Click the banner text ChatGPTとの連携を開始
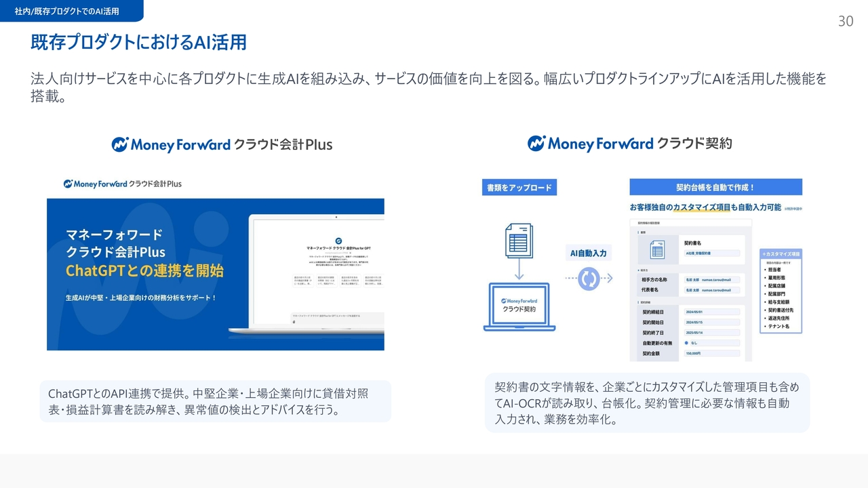Screen dimensions: 868x488 click(x=144, y=270)
